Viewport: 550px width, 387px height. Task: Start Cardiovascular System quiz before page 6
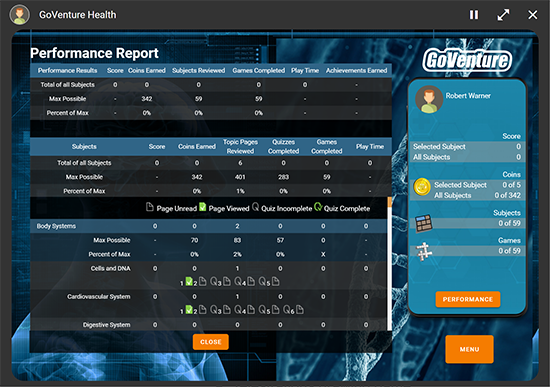coord(286,309)
